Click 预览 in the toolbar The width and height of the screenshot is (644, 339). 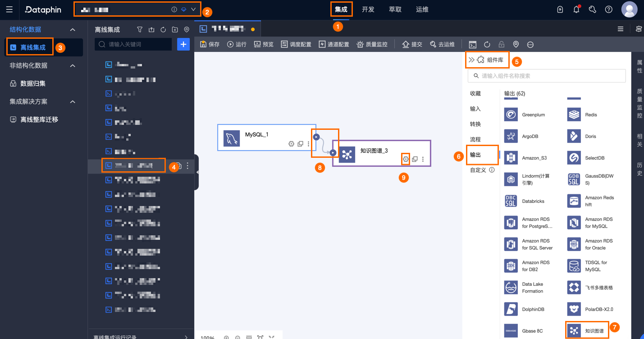click(264, 44)
